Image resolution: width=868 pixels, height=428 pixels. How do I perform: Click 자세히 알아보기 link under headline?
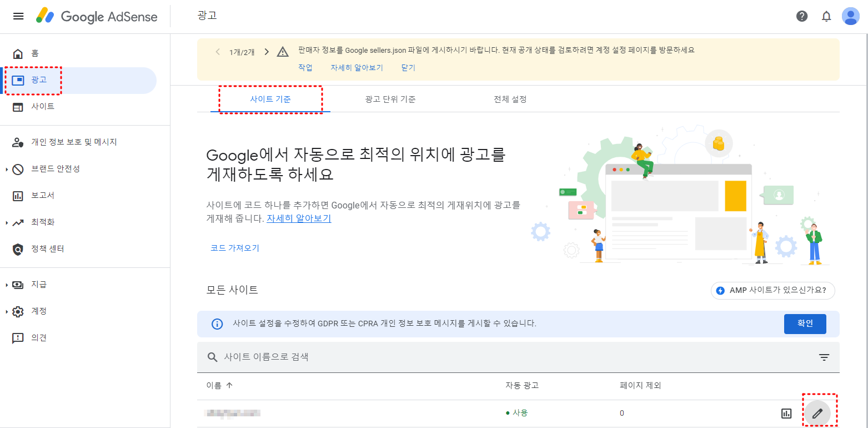coord(299,218)
